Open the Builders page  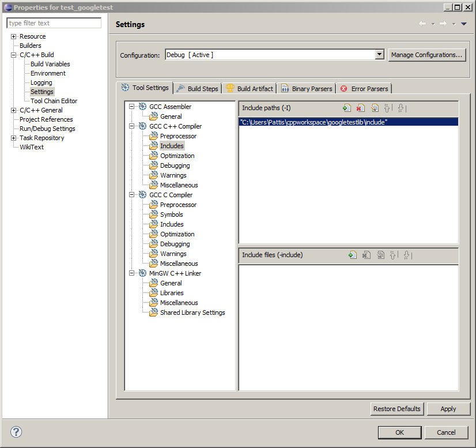pyautogui.click(x=31, y=46)
